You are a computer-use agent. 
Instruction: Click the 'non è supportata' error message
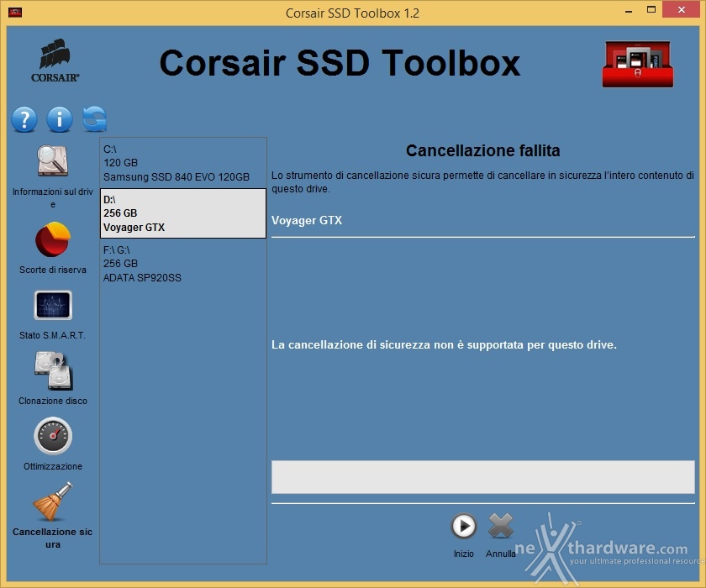click(444, 345)
